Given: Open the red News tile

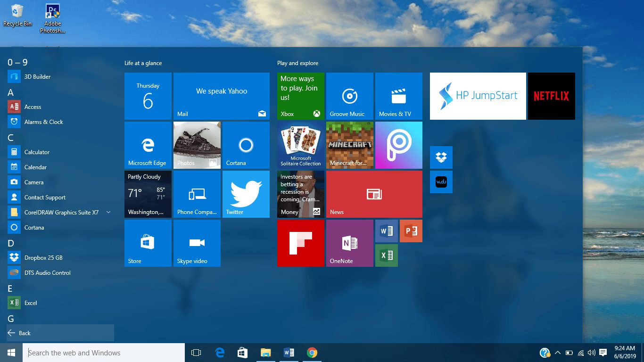Looking at the screenshot, I should 374,194.
